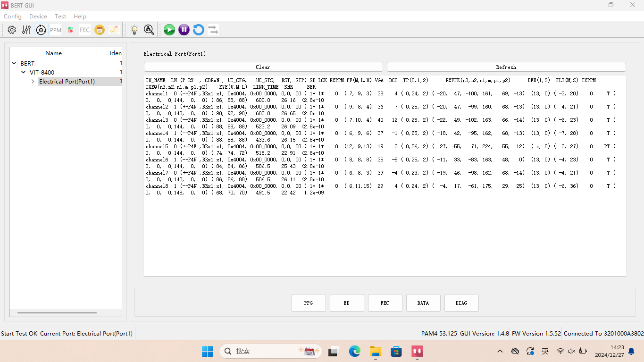Click the tree panel horizontal scrollbar

pyautogui.click(x=57, y=312)
